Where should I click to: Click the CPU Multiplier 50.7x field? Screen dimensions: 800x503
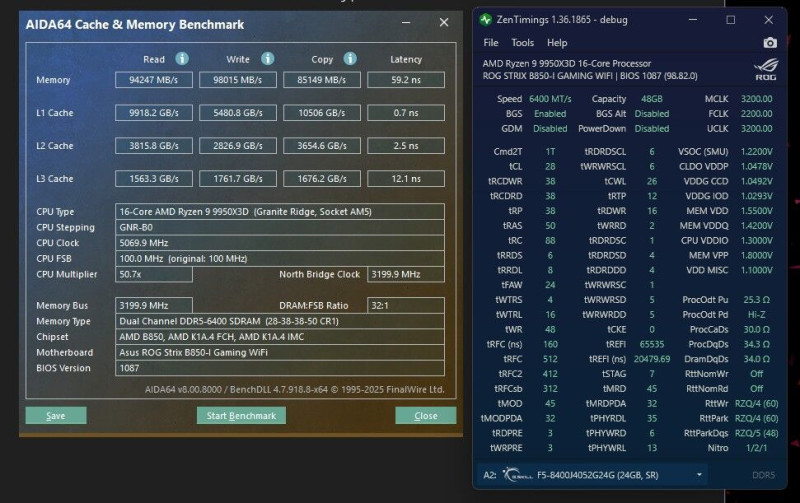(x=154, y=274)
